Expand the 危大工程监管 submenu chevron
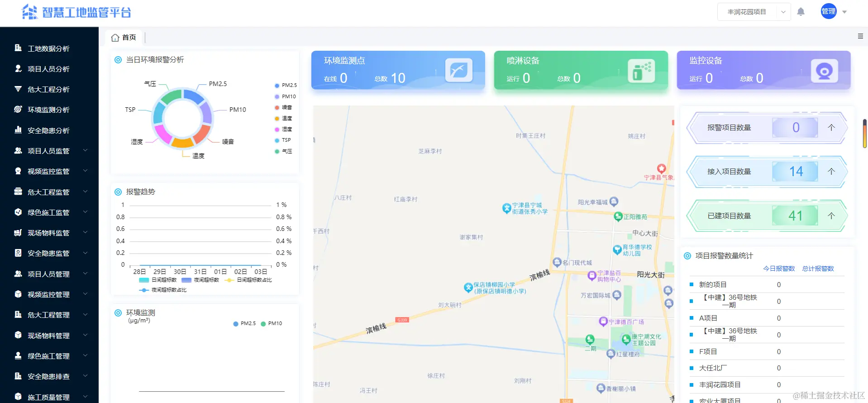The width and height of the screenshot is (868, 403). tap(85, 192)
